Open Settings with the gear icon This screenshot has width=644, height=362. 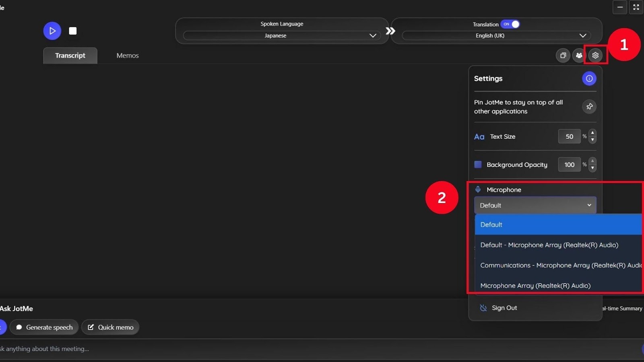pyautogui.click(x=595, y=55)
